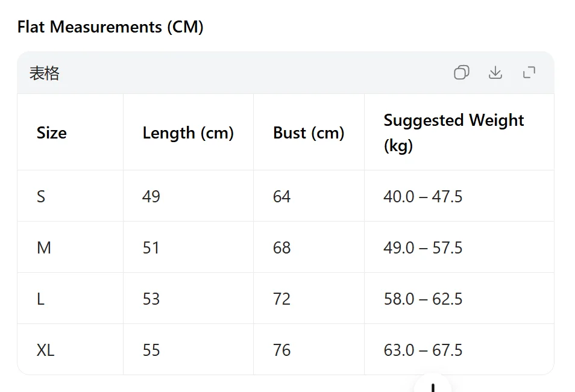Click bust value 76 for size XL
The width and height of the screenshot is (575, 392).
(x=281, y=350)
